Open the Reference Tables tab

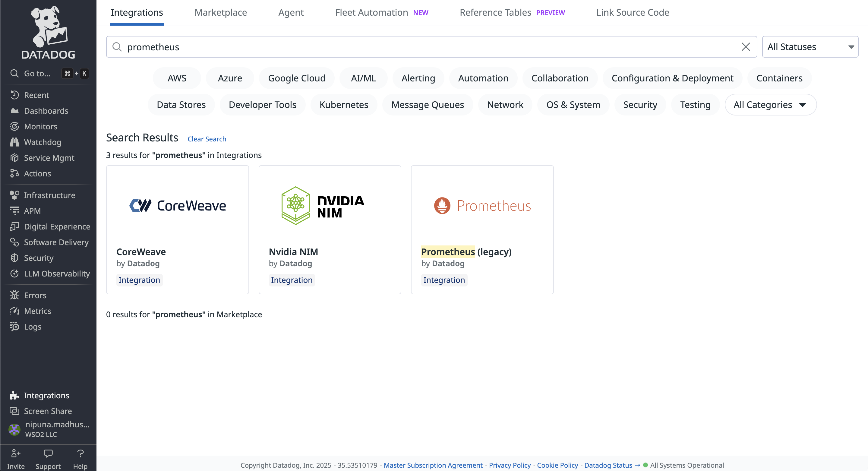pos(512,12)
